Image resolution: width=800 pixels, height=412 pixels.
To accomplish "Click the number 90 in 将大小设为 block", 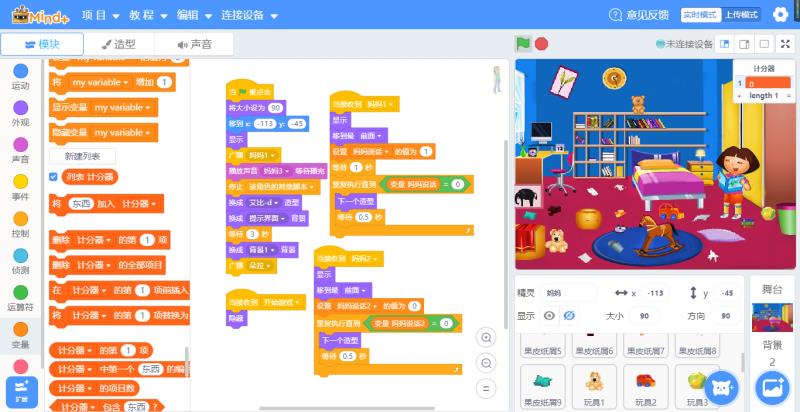I will tap(276, 108).
